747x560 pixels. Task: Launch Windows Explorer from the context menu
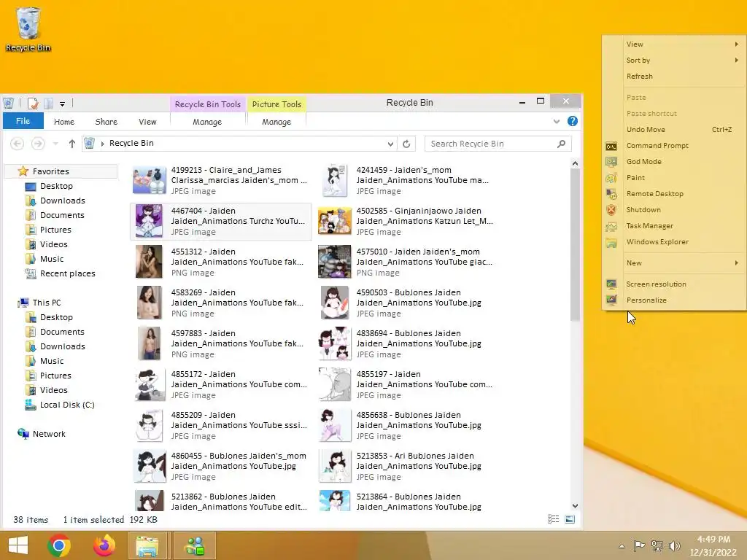657,242
